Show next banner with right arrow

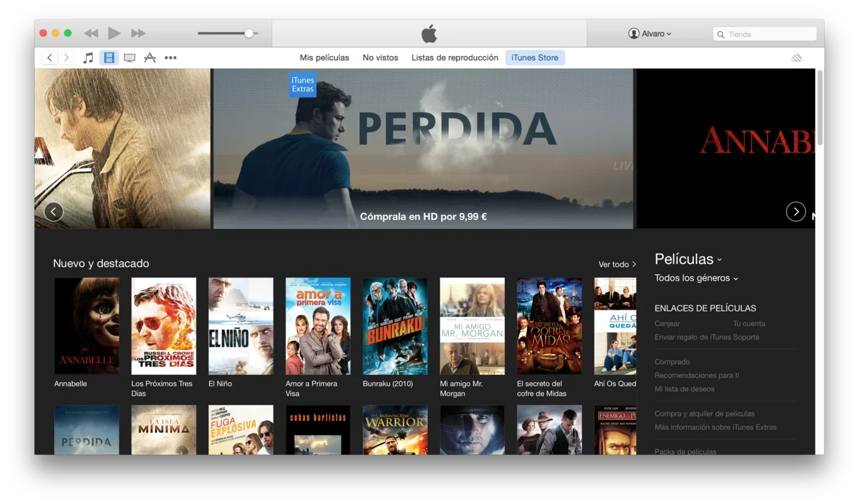point(796,212)
